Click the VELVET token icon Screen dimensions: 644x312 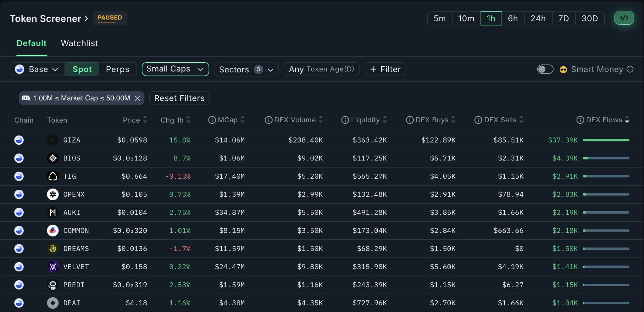(53, 267)
